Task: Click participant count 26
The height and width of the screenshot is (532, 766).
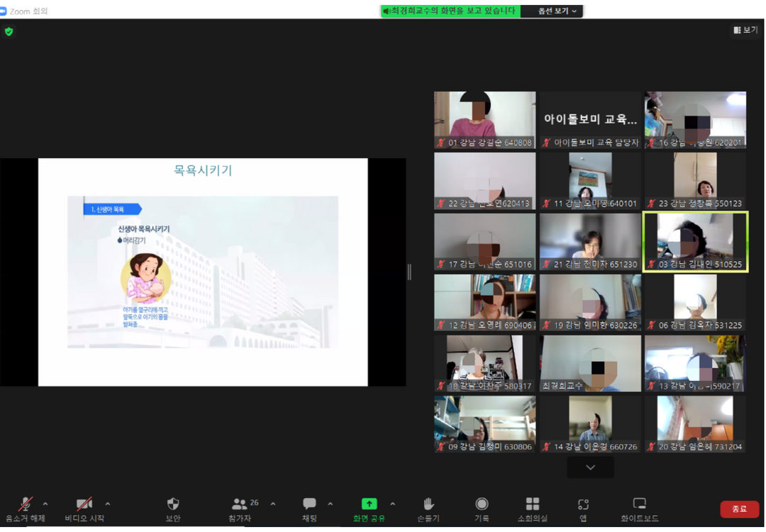Action: click(x=254, y=502)
